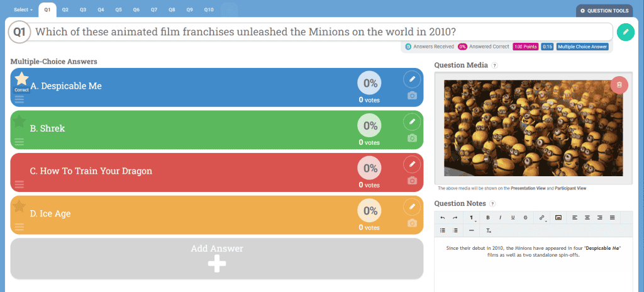Mark B. Shrek as correct with star
This screenshot has width=644, height=292.
(18, 121)
